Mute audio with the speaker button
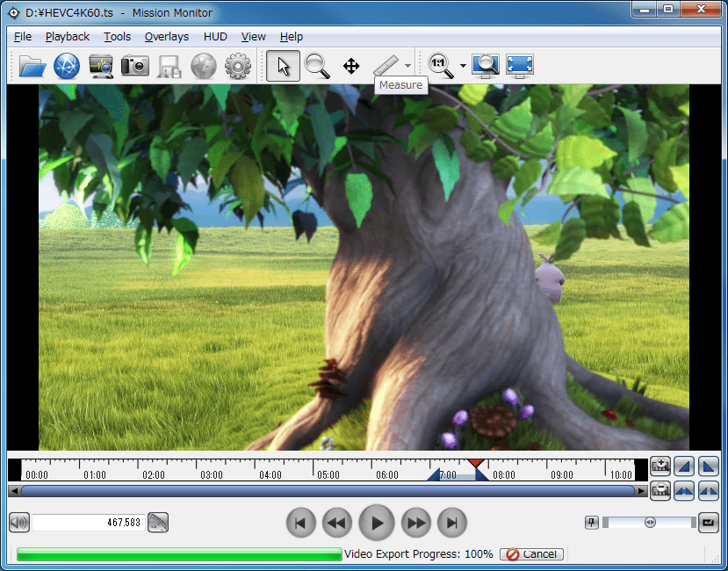 [x=19, y=523]
